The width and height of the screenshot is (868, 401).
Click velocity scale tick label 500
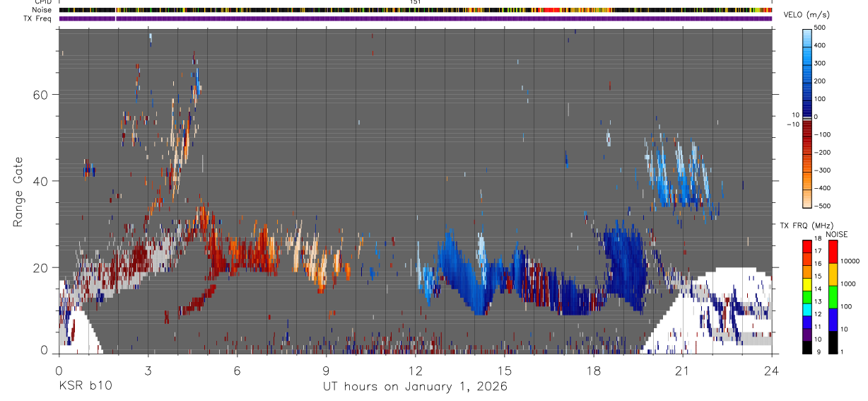820,28
